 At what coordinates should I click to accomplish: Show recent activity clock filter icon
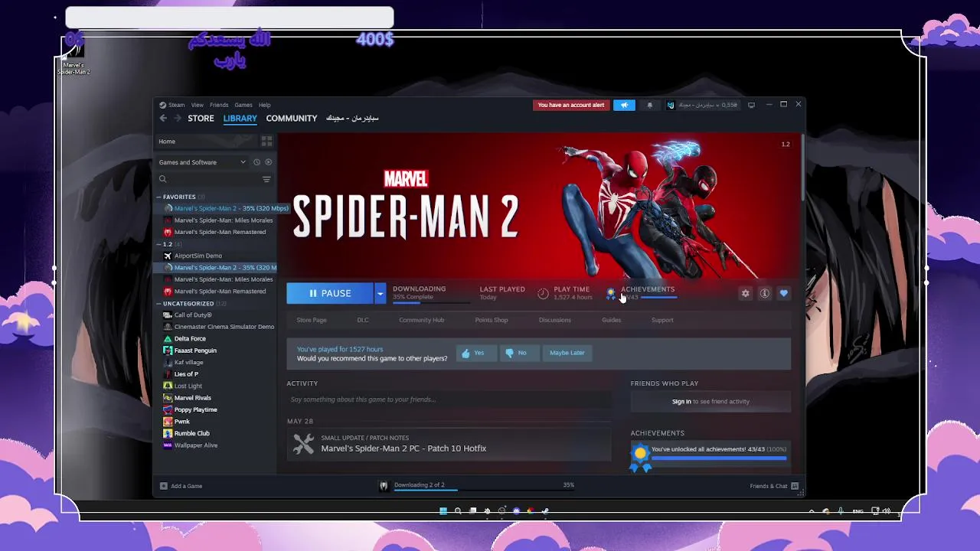[256, 162]
